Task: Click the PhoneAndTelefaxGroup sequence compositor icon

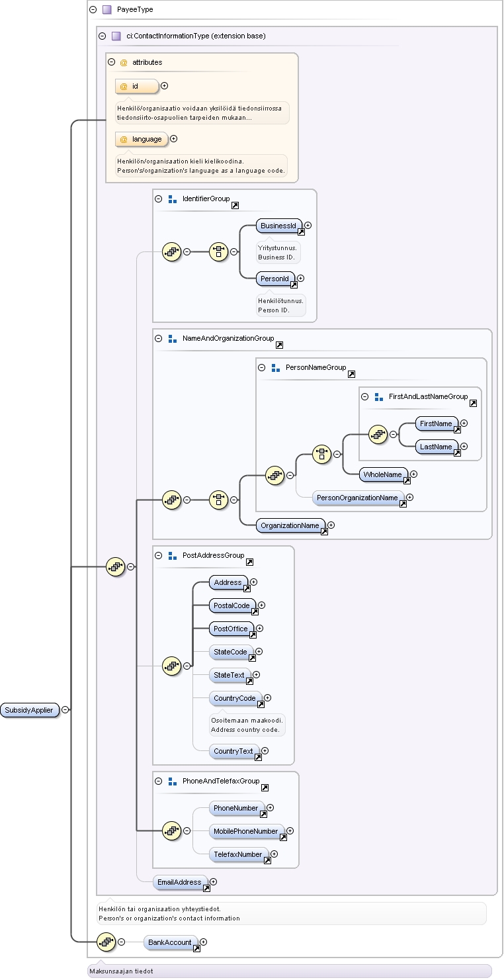Action: [172, 830]
